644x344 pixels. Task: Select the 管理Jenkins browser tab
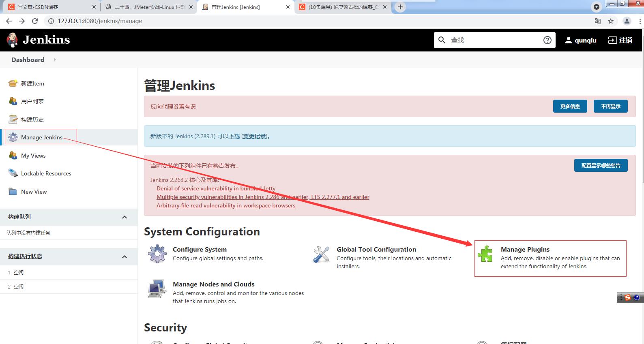246,7
